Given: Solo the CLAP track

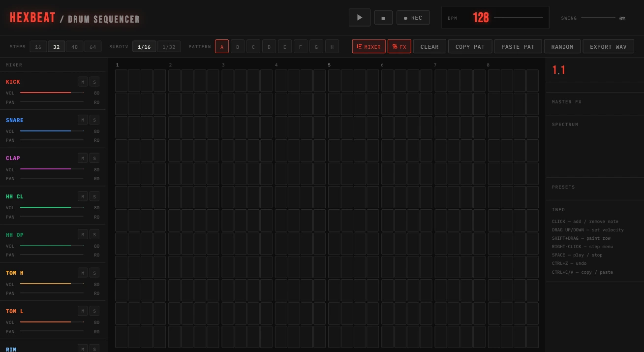Looking at the screenshot, I should click(x=94, y=158).
